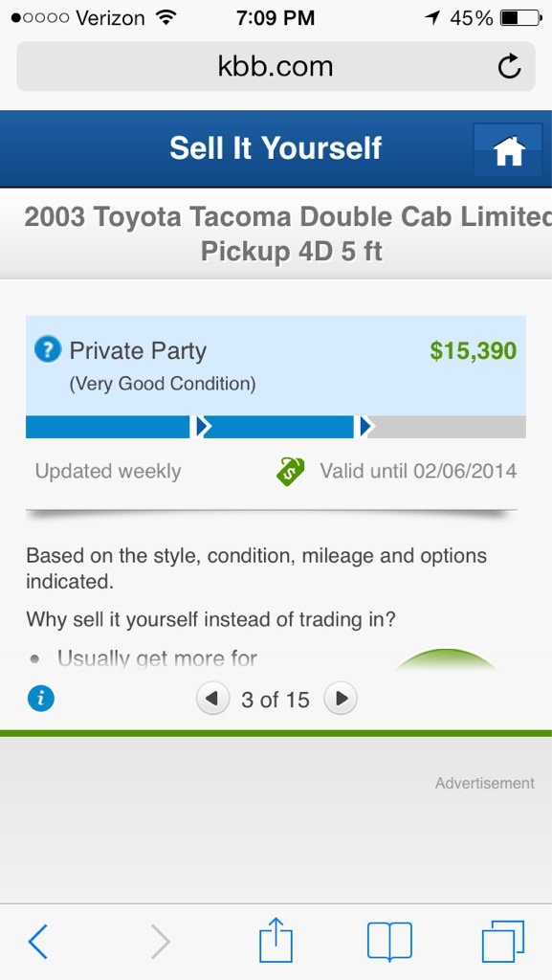
Task: Tap the Sell It Yourself header
Action: click(x=276, y=148)
